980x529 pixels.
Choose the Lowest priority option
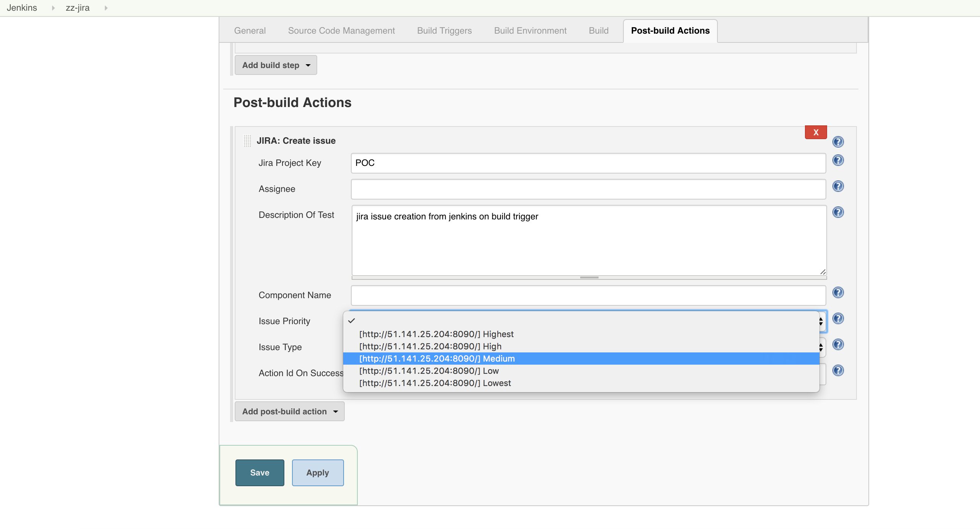581,383
